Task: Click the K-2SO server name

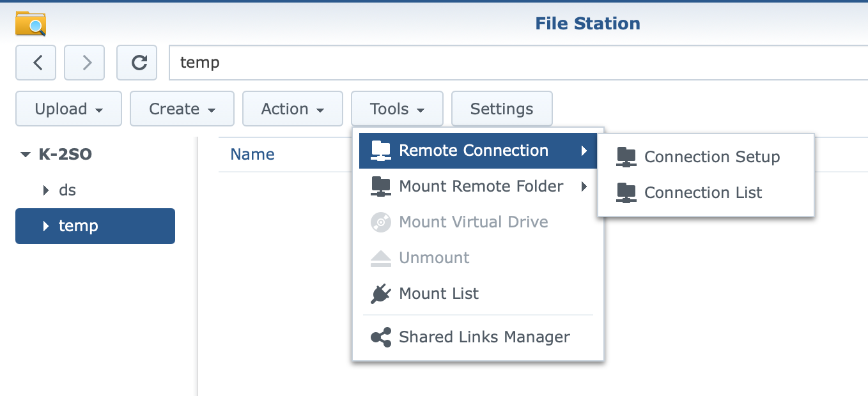Action: tap(65, 155)
